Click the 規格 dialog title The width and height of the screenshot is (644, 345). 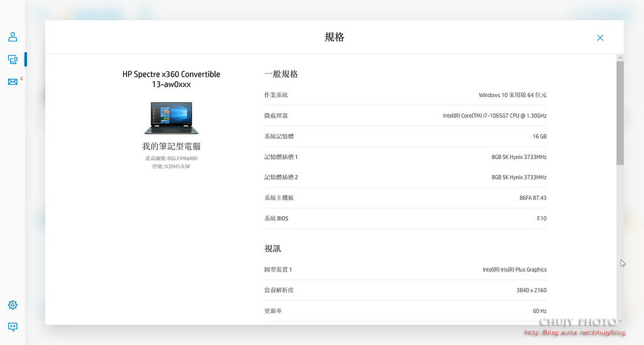click(x=335, y=37)
